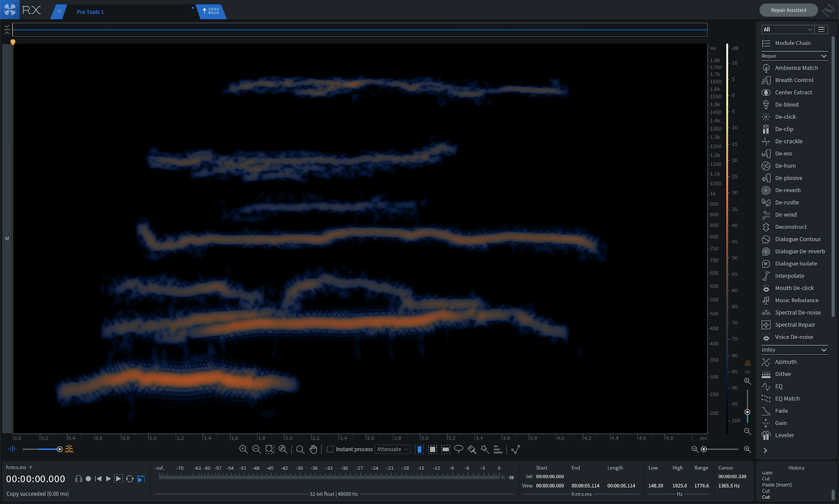Open the De-reverb module
The image size is (839, 504).
click(x=794, y=190)
